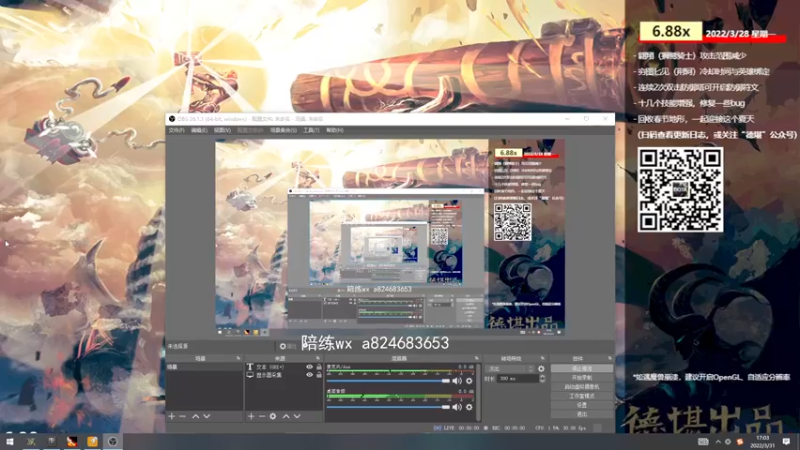The height and width of the screenshot is (450, 800).
Task: Click Start Virtual Camera button
Action: pos(582,387)
